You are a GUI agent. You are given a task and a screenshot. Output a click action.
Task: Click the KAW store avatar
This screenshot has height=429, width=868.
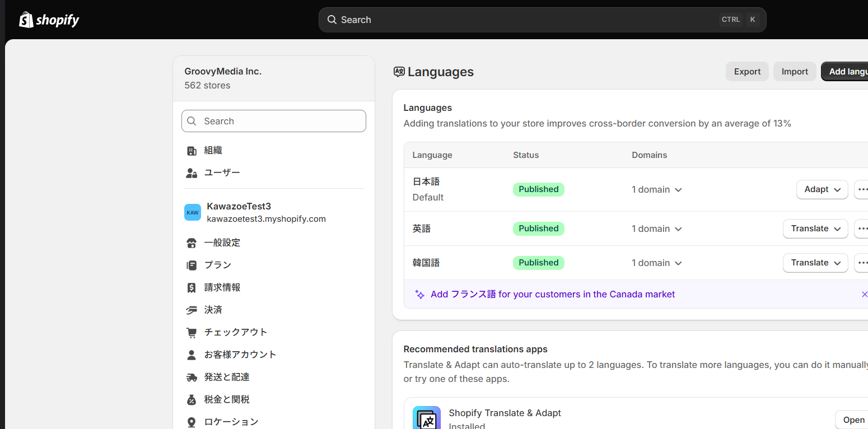tap(193, 212)
